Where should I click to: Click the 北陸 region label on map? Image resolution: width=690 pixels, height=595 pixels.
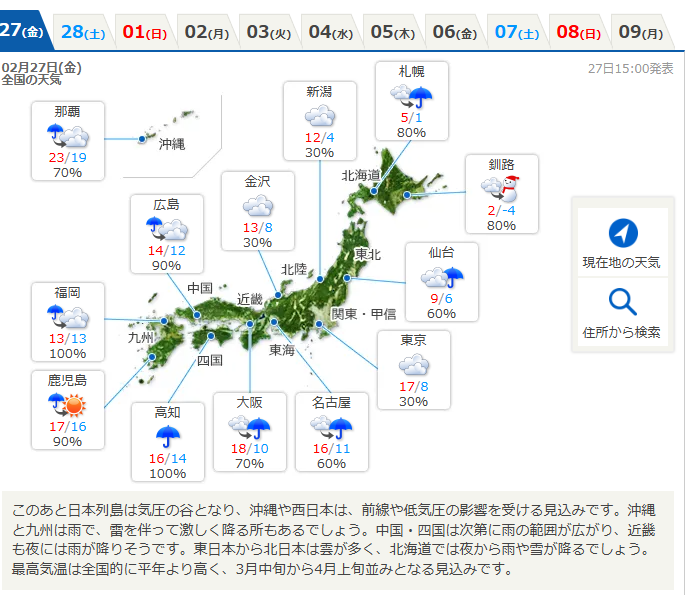click(294, 269)
